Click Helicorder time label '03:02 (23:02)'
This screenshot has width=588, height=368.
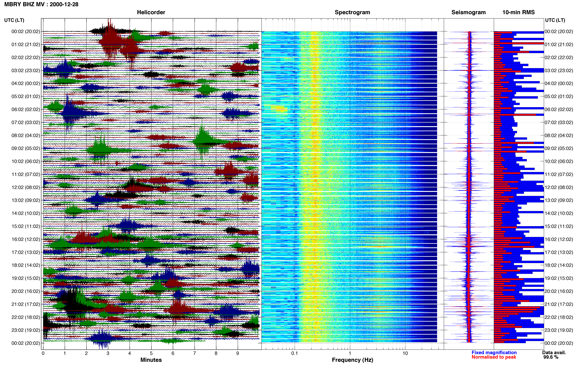[26, 71]
